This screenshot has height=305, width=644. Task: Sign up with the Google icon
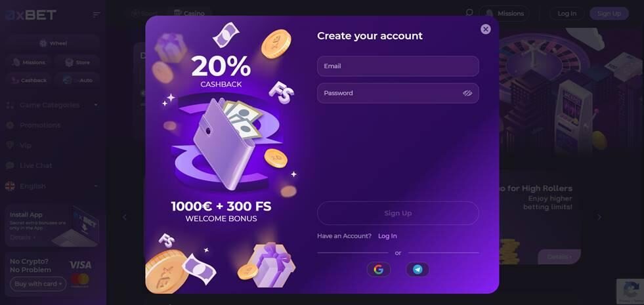click(378, 270)
